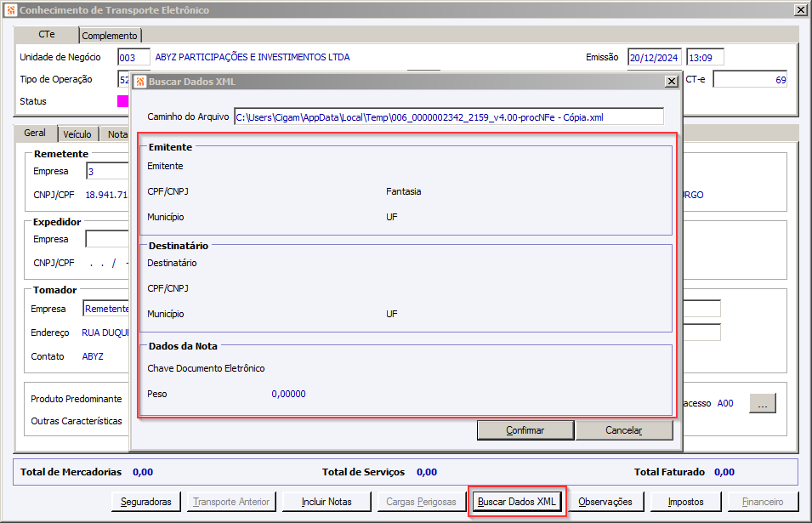Click the Tomador Contato ABYZ text
The width and height of the screenshot is (812, 523).
pyautogui.click(x=93, y=356)
